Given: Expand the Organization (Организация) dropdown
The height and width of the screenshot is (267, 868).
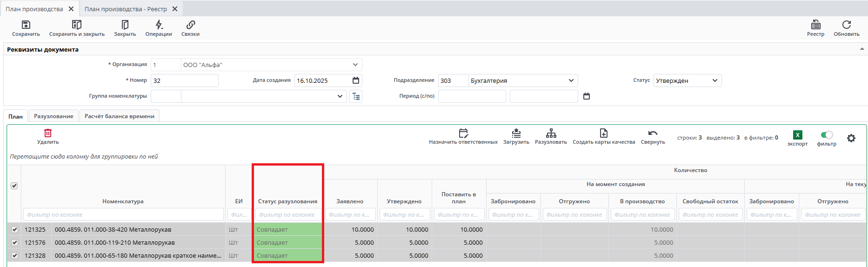Looking at the screenshot, I should click(355, 65).
